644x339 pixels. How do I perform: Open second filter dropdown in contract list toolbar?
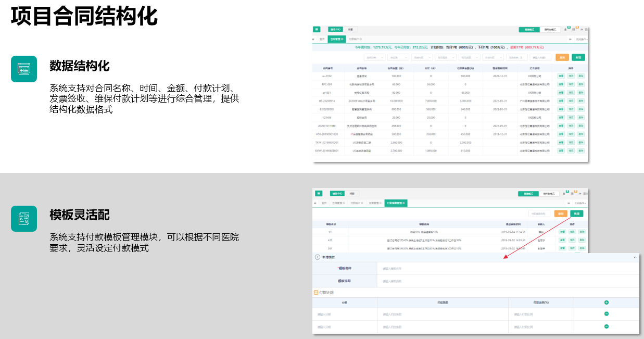pos(397,57)
